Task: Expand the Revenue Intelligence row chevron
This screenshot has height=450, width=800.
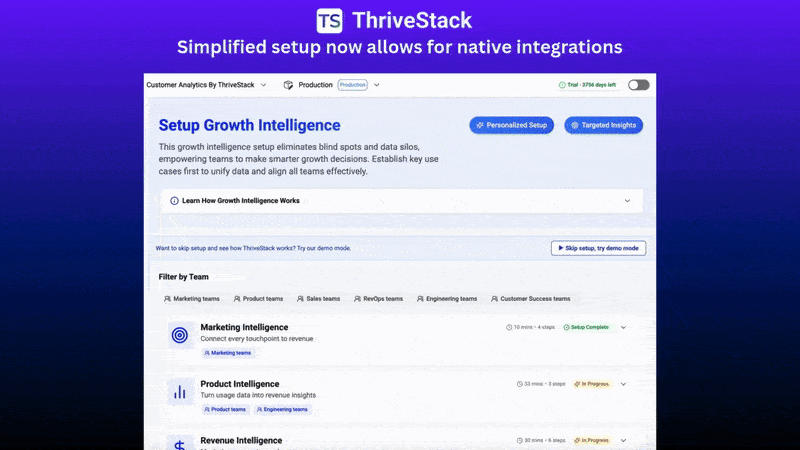Action: [x=623, y=440]
